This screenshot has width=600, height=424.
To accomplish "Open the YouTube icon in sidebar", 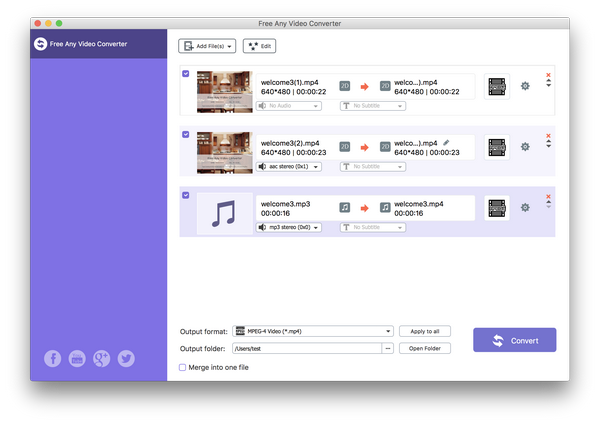I will click(x=77, y=359).
